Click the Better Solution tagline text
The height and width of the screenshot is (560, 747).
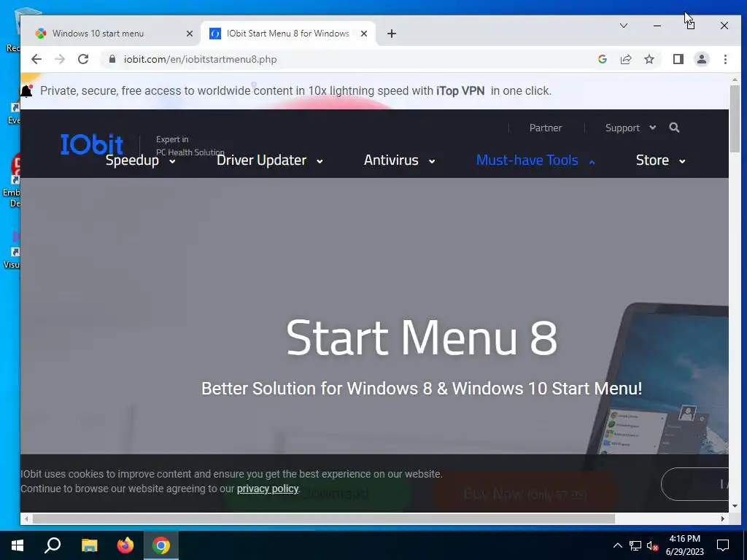point(422,389)
